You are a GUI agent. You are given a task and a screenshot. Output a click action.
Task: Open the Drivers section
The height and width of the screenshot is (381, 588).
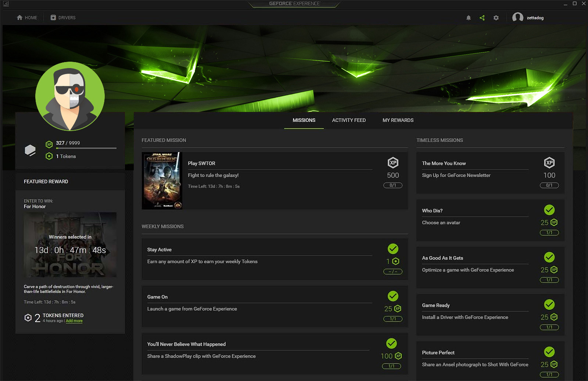(x=63, y=18)
